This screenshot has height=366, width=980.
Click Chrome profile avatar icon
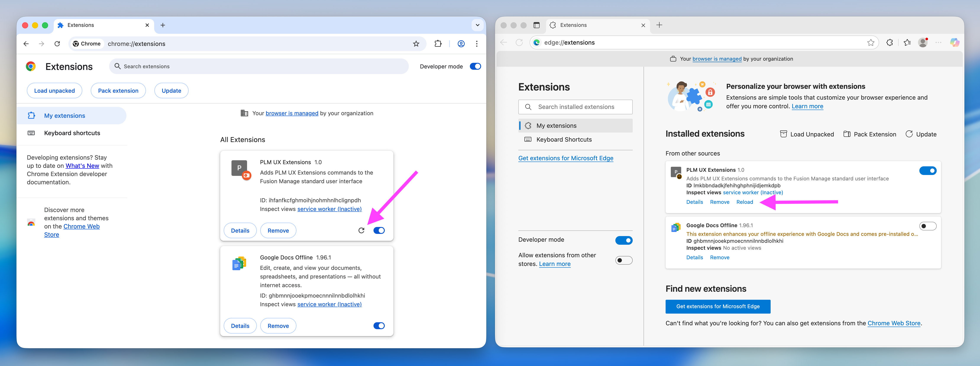click(461, 44)
